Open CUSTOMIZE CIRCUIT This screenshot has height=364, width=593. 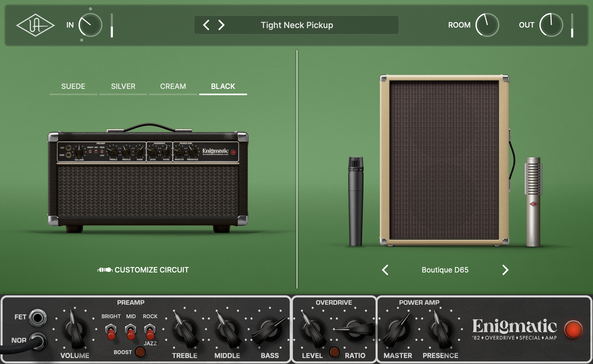pos(143,270)
